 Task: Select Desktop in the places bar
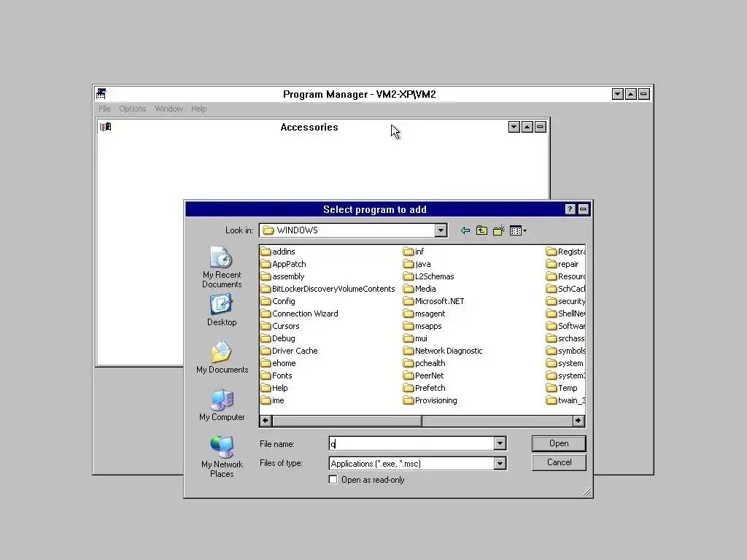(x=222, y=310)
